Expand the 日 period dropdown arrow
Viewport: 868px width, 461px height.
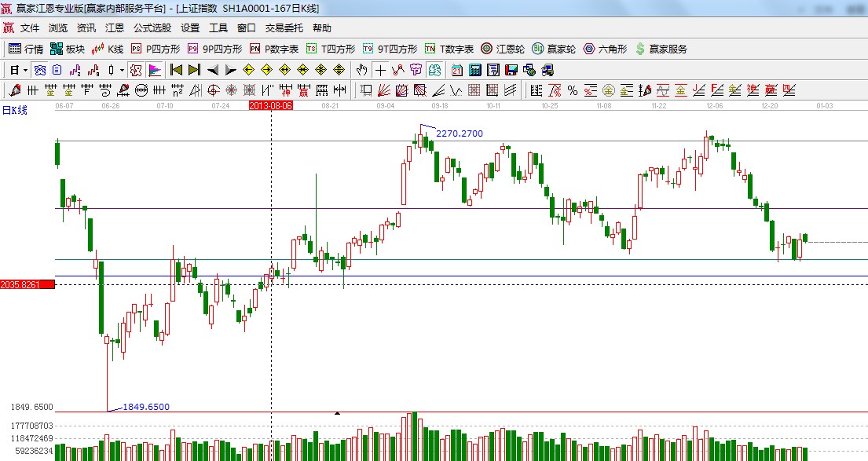pyautogui.click(x=25, y=70)
